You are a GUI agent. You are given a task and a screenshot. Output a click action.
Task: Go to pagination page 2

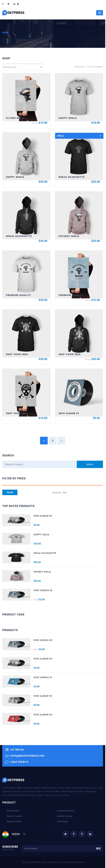[x=52, y=440]
